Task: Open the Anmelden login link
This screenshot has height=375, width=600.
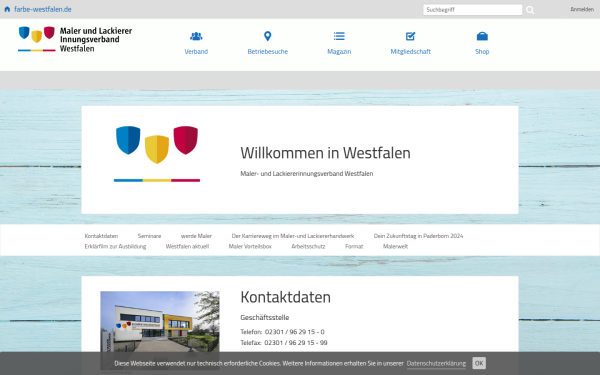Action: (x=582, y=9)
